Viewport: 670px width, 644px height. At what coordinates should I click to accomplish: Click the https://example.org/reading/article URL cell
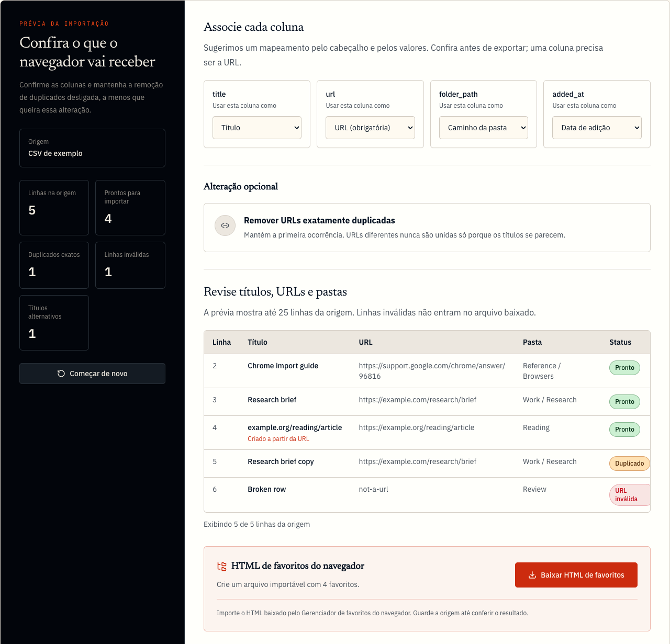[417, 427]
